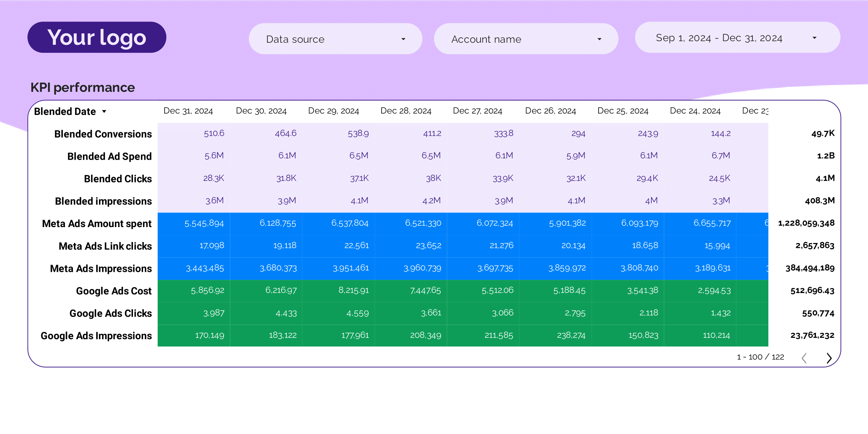The height and width of the screenshot is (434, 868).
Task: Click the Data source dropdown caret icon
Action: pos(403,39)
